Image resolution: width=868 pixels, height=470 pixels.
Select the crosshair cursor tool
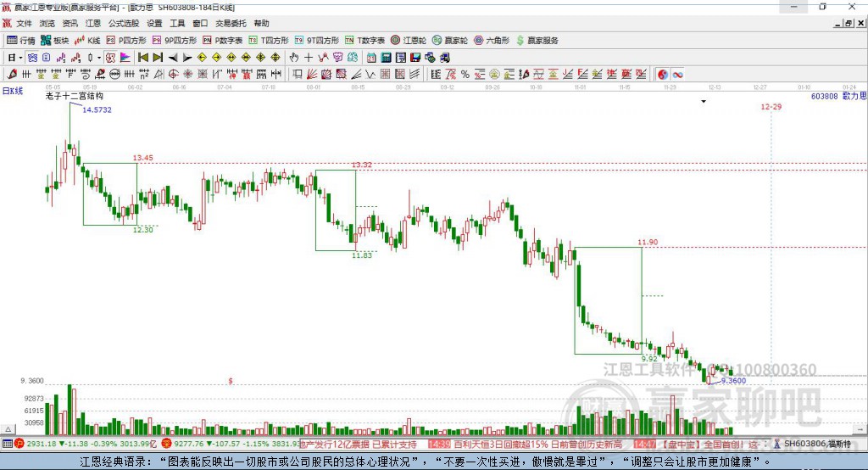point(309,57)
